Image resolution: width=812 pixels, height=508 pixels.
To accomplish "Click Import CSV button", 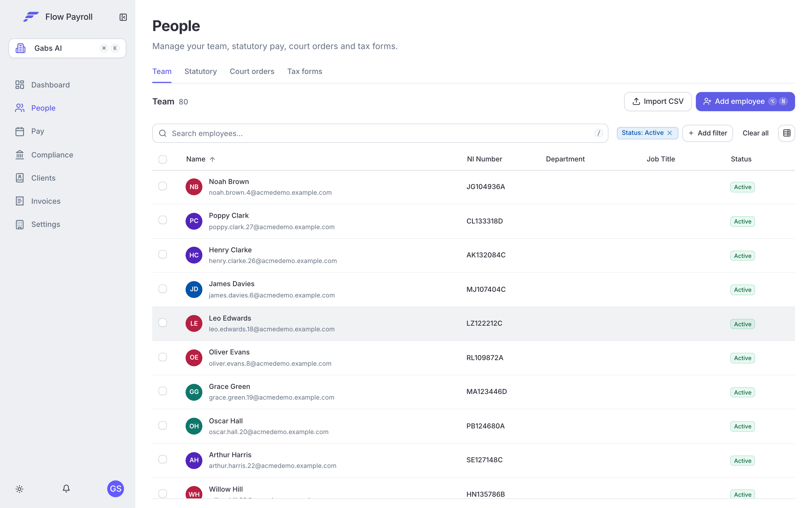I will coord(658,102).
